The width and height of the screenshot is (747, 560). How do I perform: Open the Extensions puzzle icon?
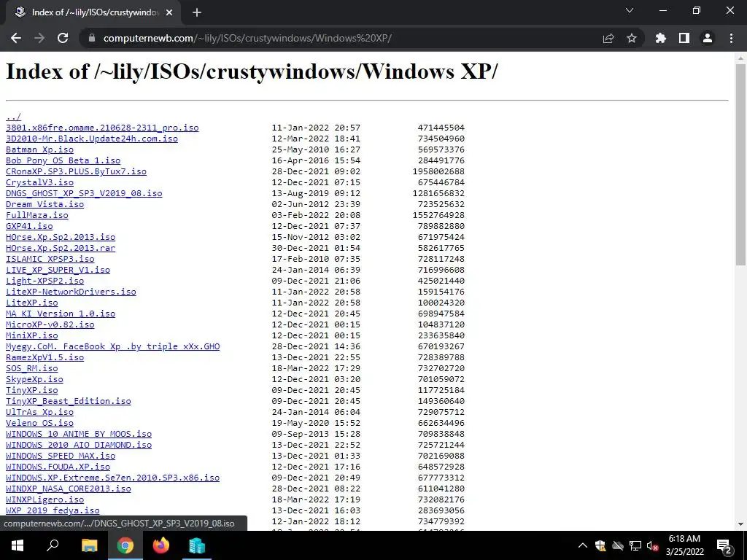click(x=661, y=38)
